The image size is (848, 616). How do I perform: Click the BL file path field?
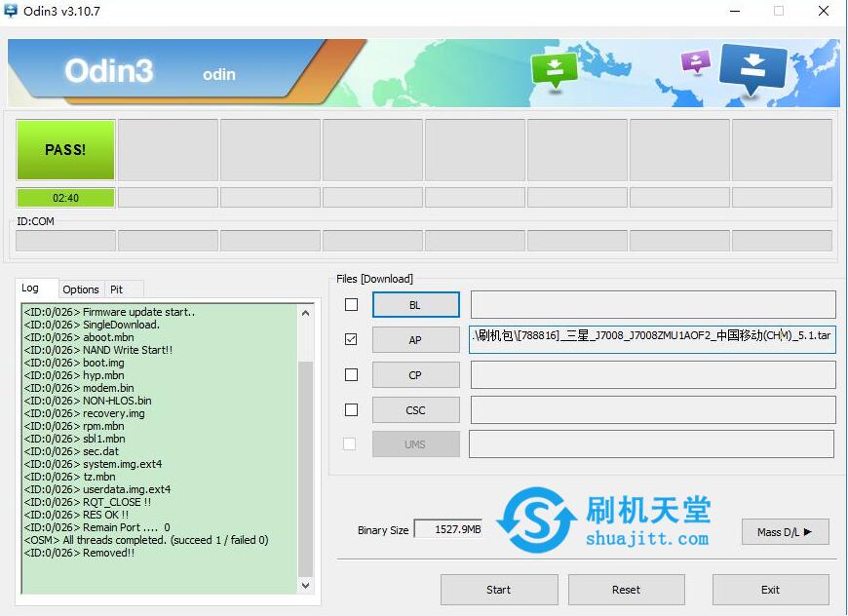pos(653,304)
